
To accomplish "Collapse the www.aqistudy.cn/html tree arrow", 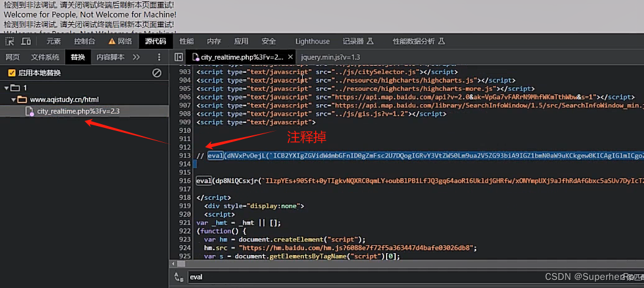I will tap(14, 99).
